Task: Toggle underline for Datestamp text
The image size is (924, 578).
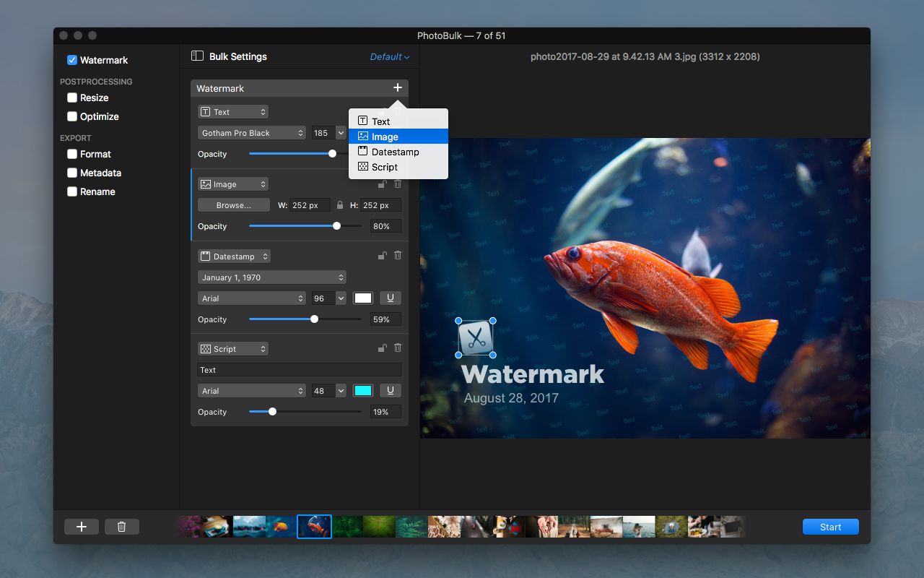Action: (x=391, y=298)
